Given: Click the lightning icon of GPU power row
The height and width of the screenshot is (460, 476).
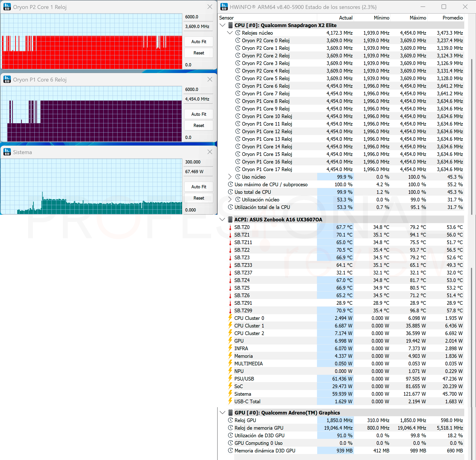Looking at the screenshot, I should [230, 341].
